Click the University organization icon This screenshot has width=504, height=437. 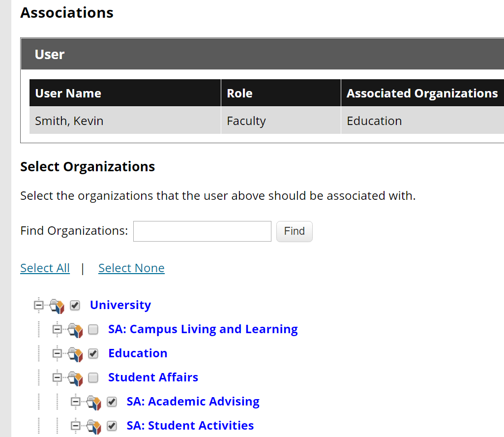pos(57,306)
